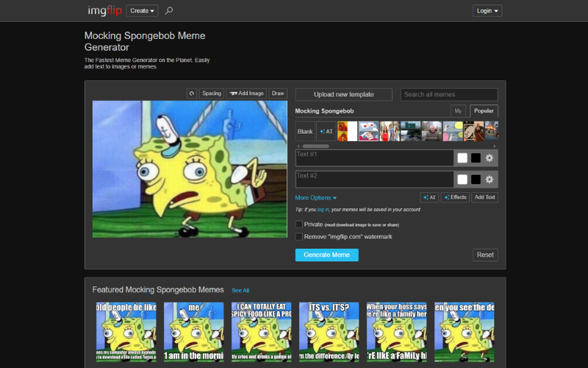Choose the burning house girl template thumbnail

tap(491, 132)
